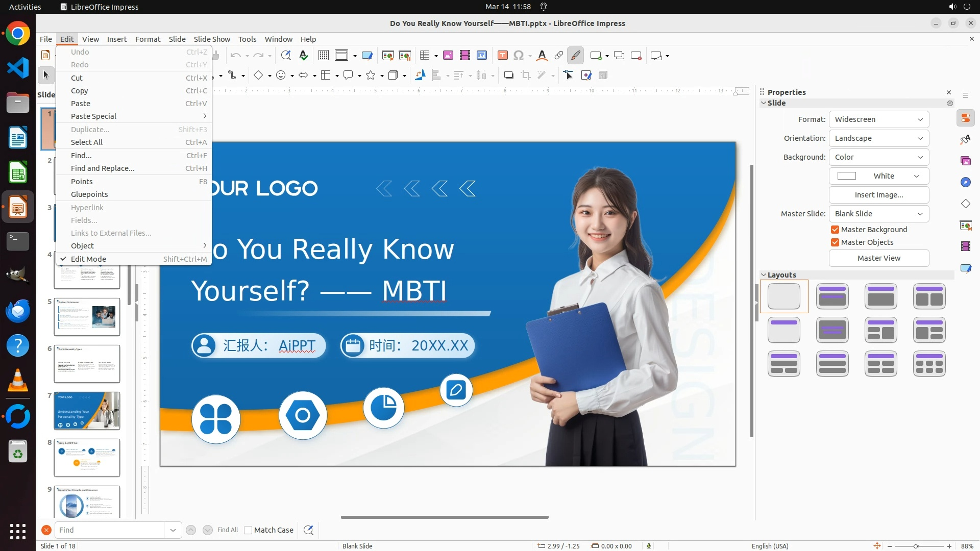Open the Orientation dropdown showing Landscape

[x=878, y=138]
